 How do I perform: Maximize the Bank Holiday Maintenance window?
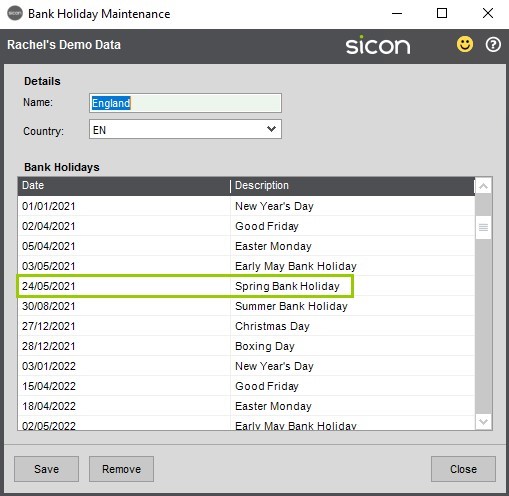(x=442, y=13)
